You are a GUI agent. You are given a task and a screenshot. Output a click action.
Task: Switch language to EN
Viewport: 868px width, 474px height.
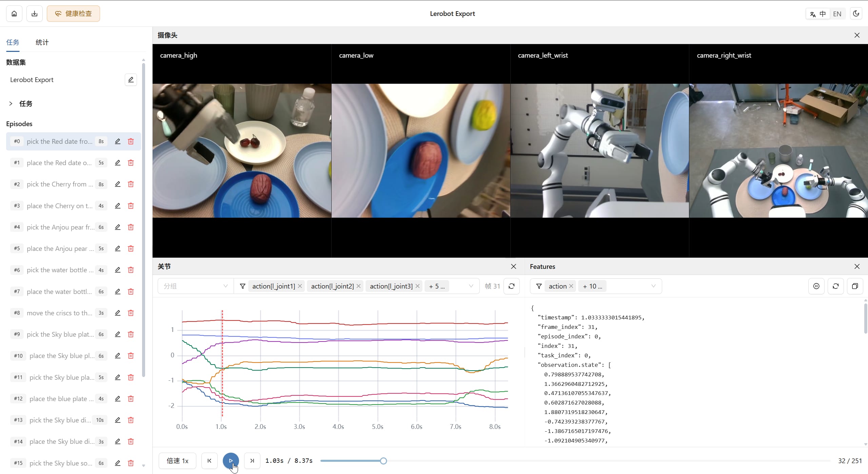point(837,14)
